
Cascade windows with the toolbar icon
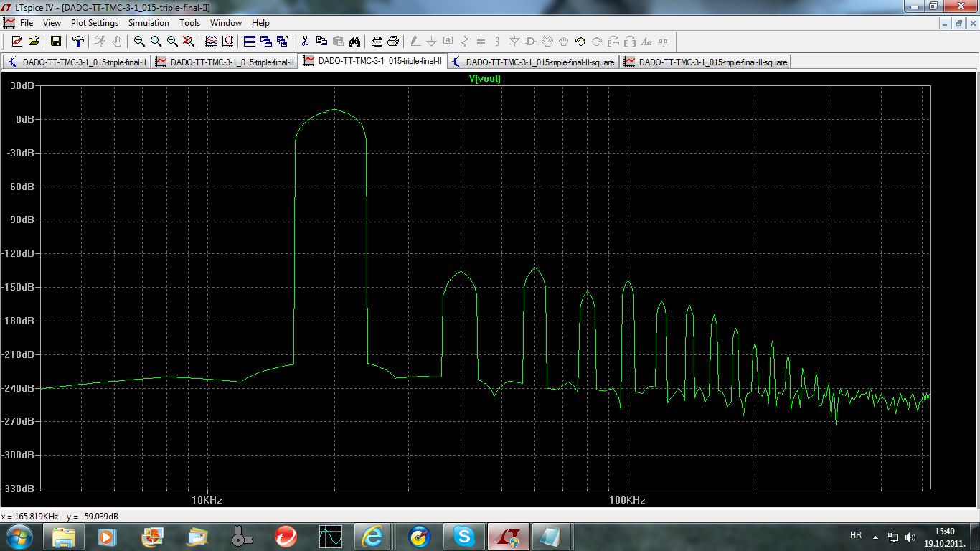pyautogui.click(x=266, y=42)
